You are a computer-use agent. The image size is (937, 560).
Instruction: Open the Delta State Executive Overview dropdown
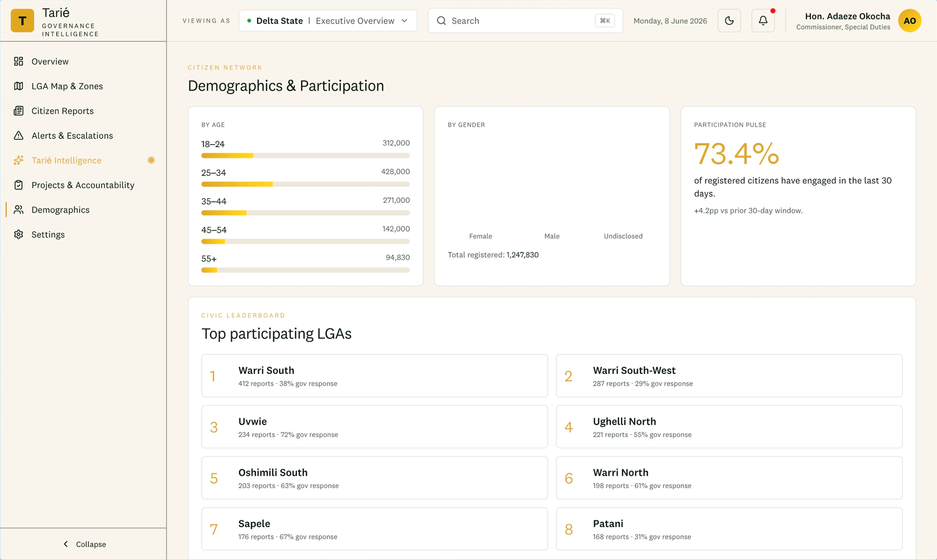[x=328, y=21]
